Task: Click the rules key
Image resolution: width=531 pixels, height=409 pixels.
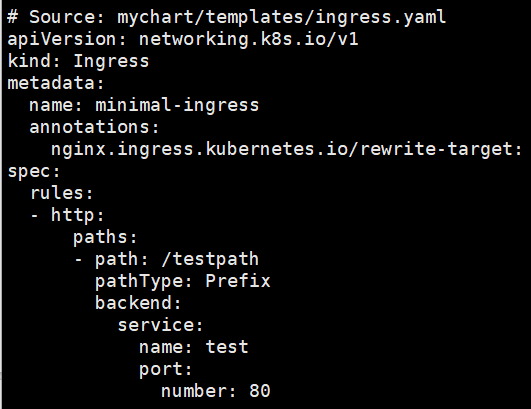Action: (62, 193)
